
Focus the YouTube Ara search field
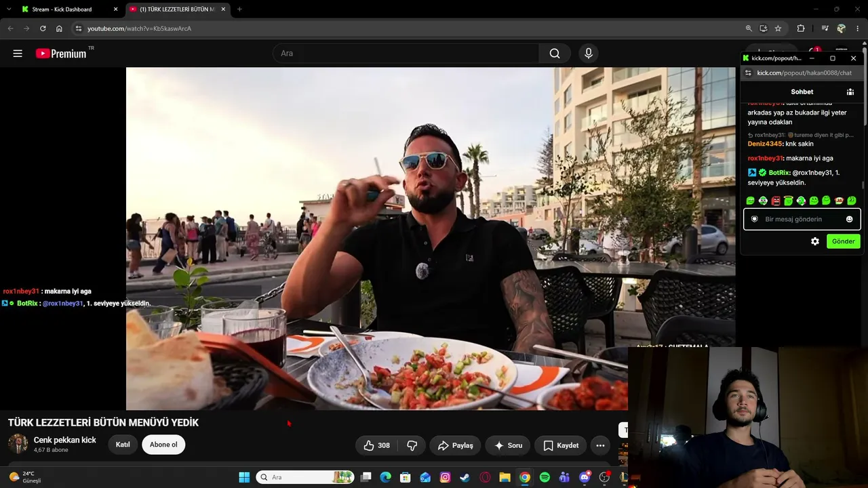pos(406,54)
